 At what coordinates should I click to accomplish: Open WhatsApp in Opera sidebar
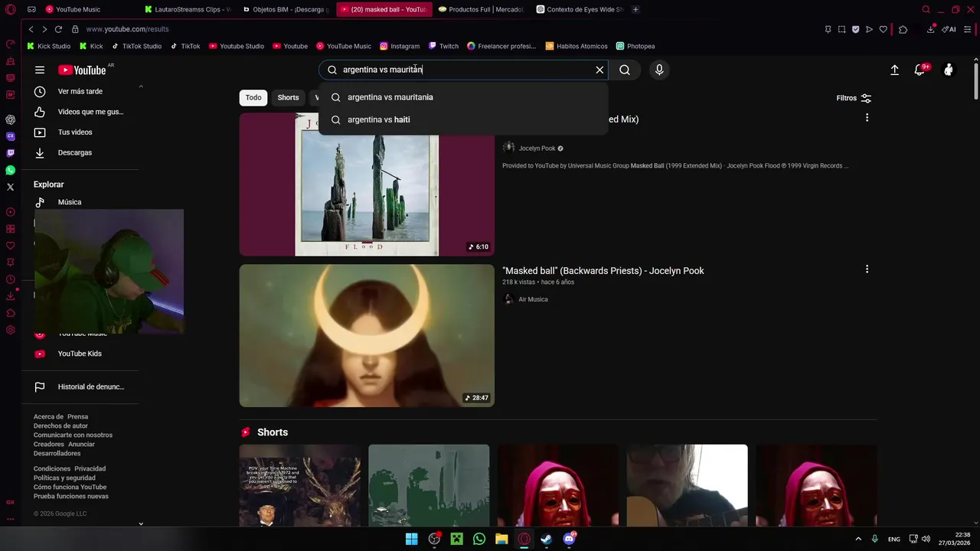11,170
